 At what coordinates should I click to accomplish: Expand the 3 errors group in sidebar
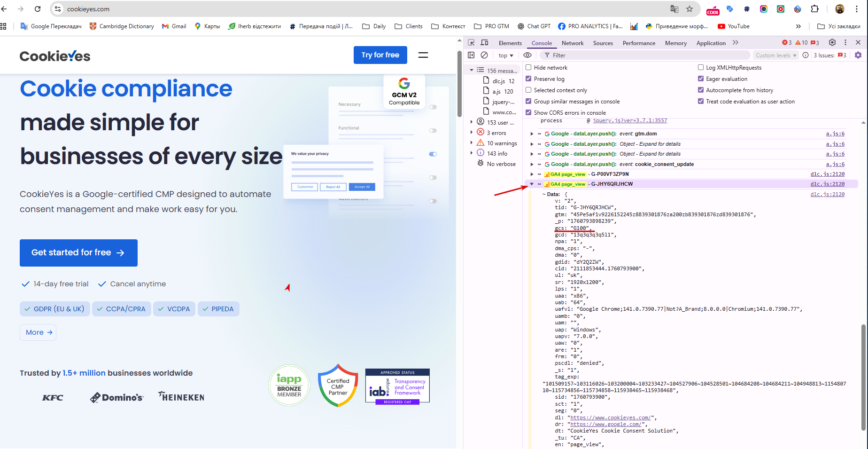click(x=472, y=133)
